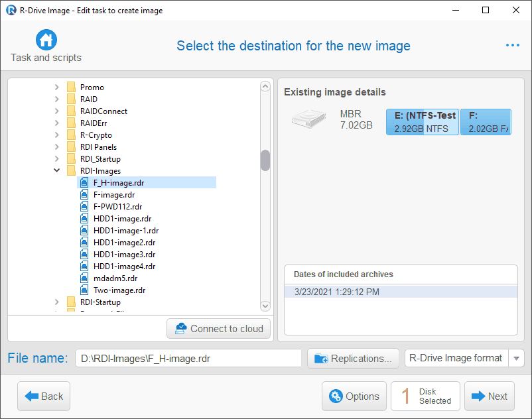Collapse the RDI-Images folder
This screenshot has height=419, width=532.
pos(56,170)
